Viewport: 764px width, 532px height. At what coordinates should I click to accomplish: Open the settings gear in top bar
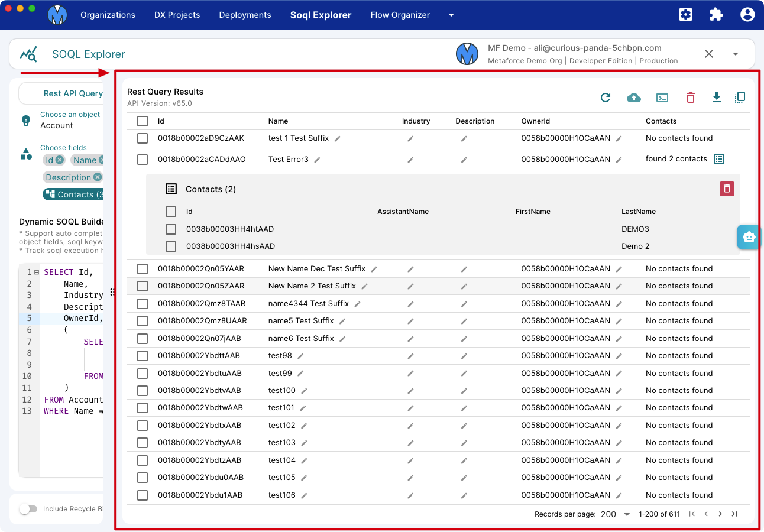[x=686, y=15]
